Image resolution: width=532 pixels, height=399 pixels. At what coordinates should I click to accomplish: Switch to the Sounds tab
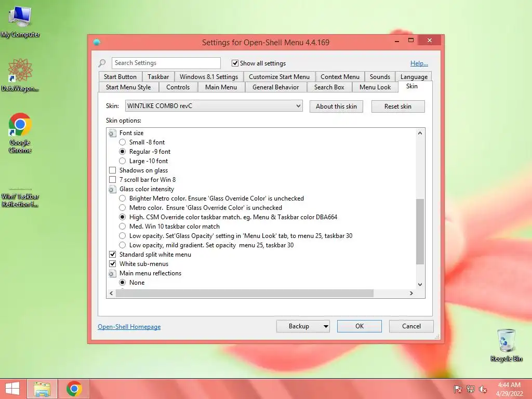coord(380,77)
